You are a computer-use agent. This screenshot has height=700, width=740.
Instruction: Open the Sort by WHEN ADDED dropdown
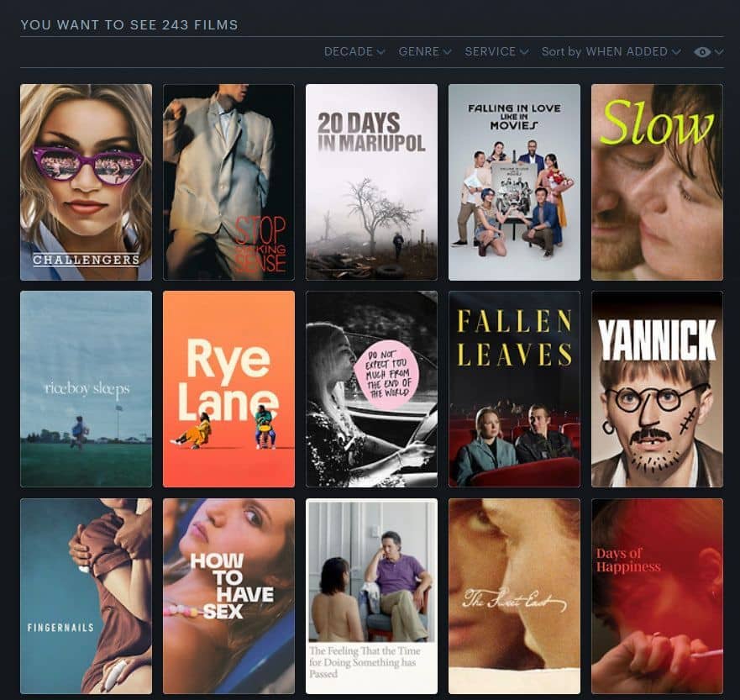point(611,51)
